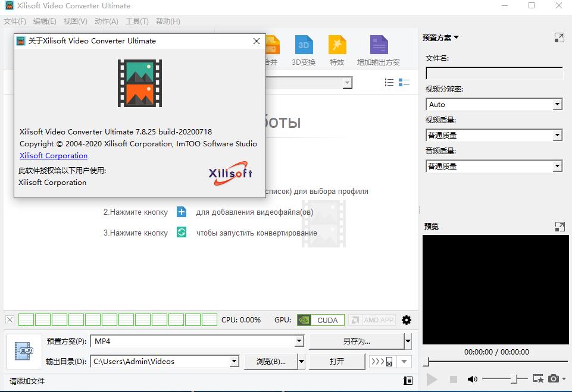The width and height of the screenshot is (572, 392).
Task: Open arrow next to 另存为 button
Action: [408, 341]
